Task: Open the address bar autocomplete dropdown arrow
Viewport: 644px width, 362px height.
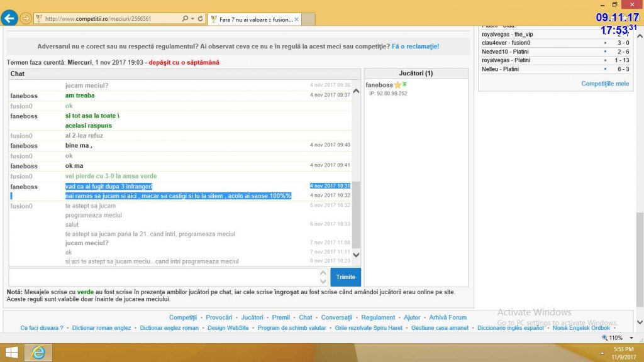Action: tap(192, 19)
